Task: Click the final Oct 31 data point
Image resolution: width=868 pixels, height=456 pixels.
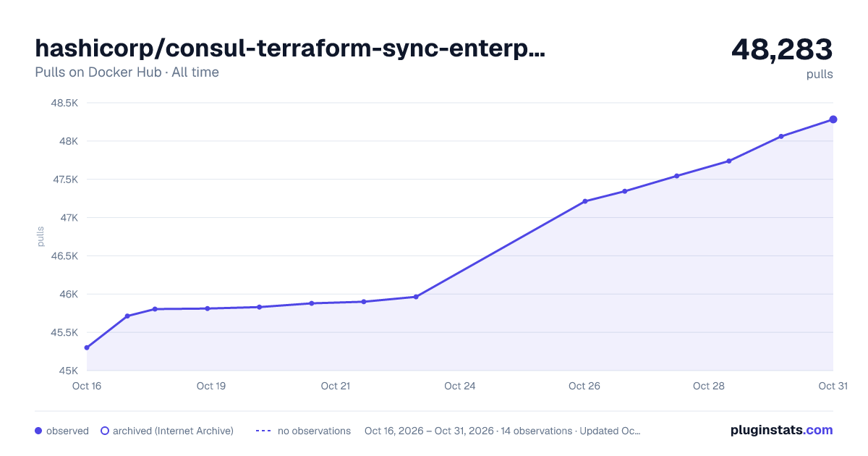Action: coord(833,119)
